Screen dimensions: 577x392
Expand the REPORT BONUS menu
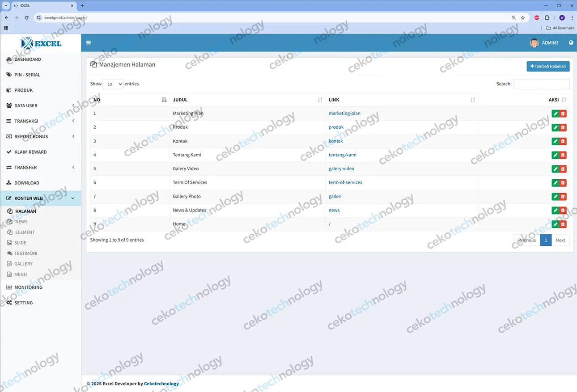(40, 137)
